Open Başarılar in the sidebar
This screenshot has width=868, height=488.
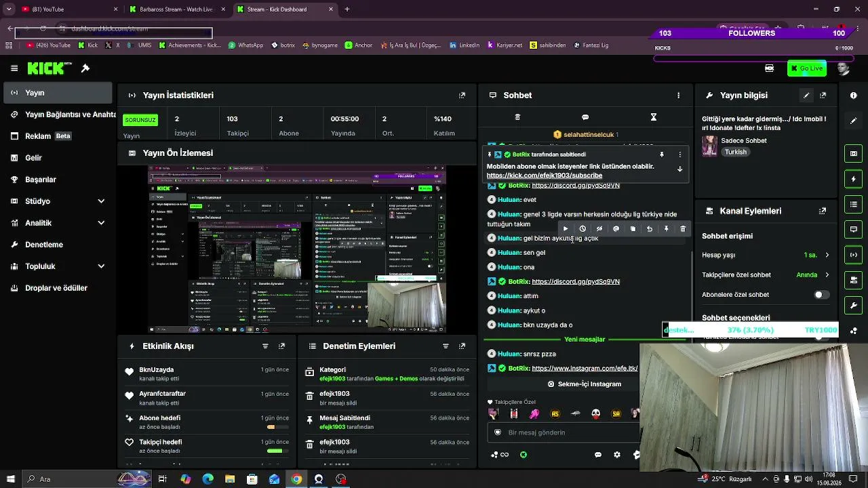click(57, 180)
